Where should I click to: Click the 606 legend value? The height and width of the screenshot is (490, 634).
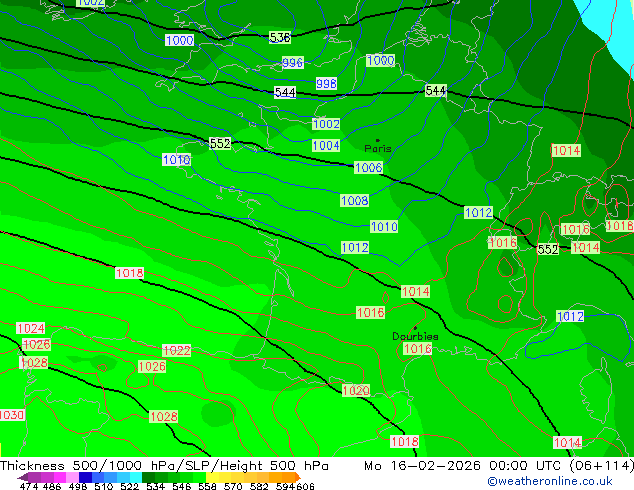306,486
